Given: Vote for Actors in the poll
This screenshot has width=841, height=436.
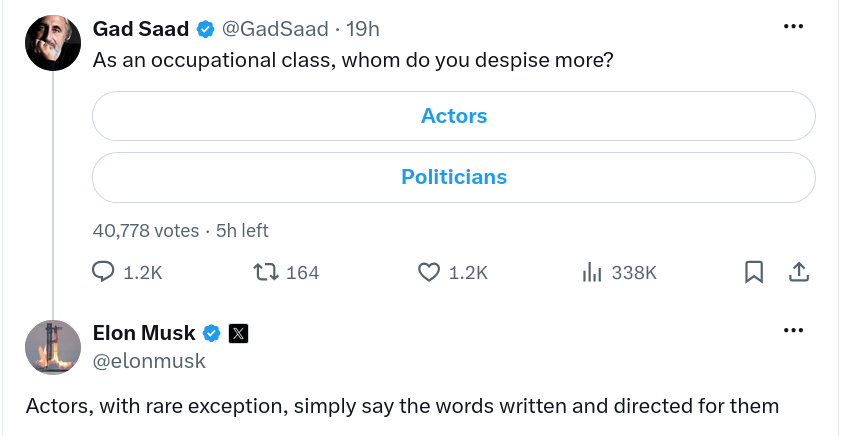Looking at the screenshot, I should (x=454, y=116).
